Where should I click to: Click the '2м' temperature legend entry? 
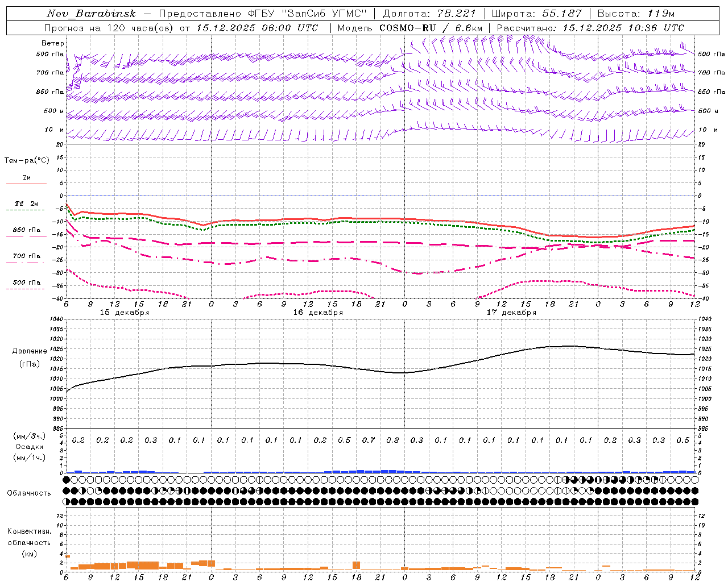tap(27, 178)
